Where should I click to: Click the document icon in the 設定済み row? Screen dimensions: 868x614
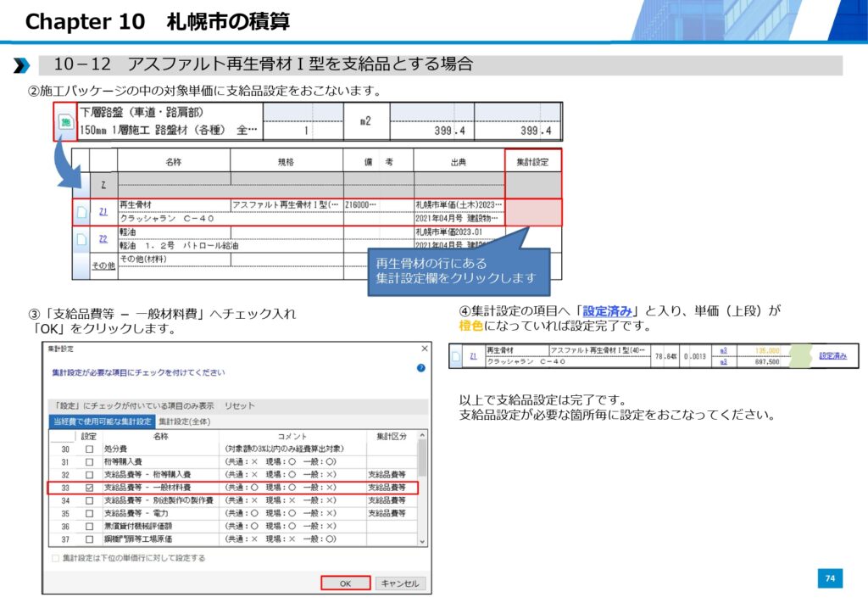click(456, 356)
